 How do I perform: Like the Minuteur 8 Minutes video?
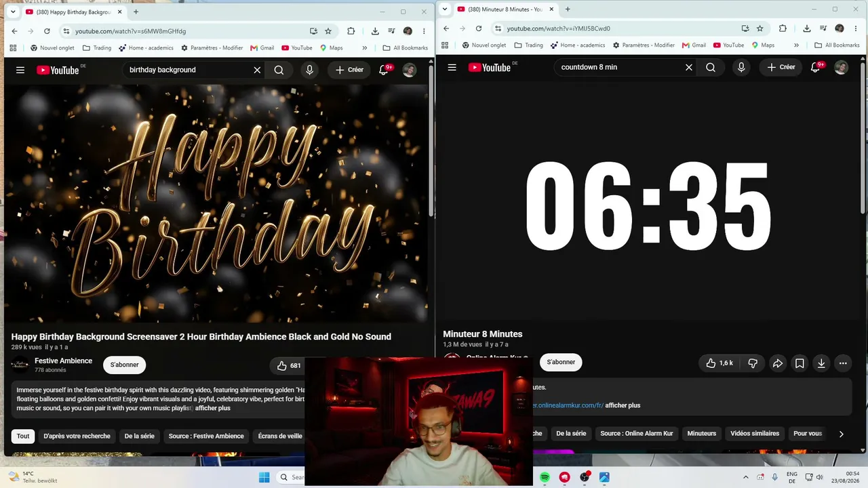point(719,363)
